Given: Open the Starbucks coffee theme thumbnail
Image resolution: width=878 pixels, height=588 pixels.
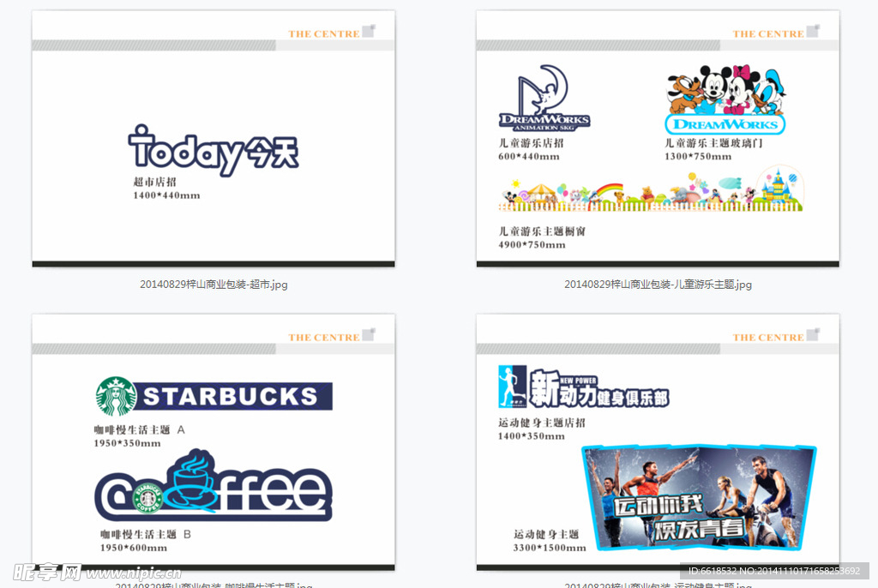Looking at the screenshot, I should [x=213, y=442].
